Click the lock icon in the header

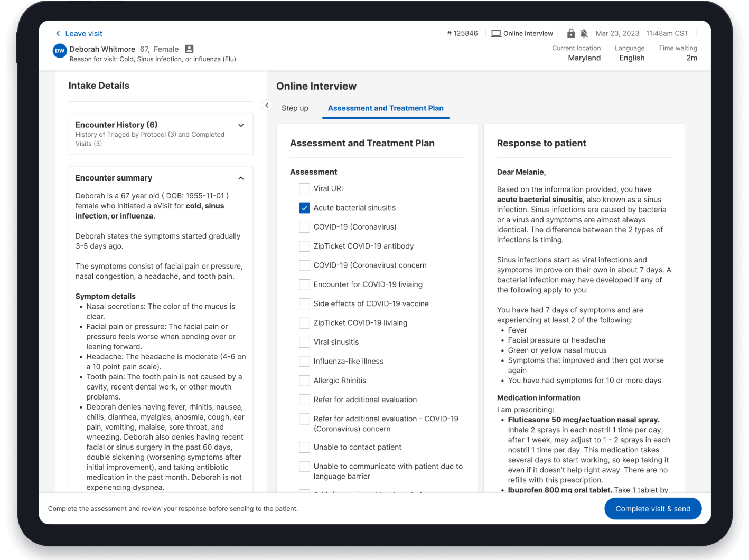tap(571, 33)
